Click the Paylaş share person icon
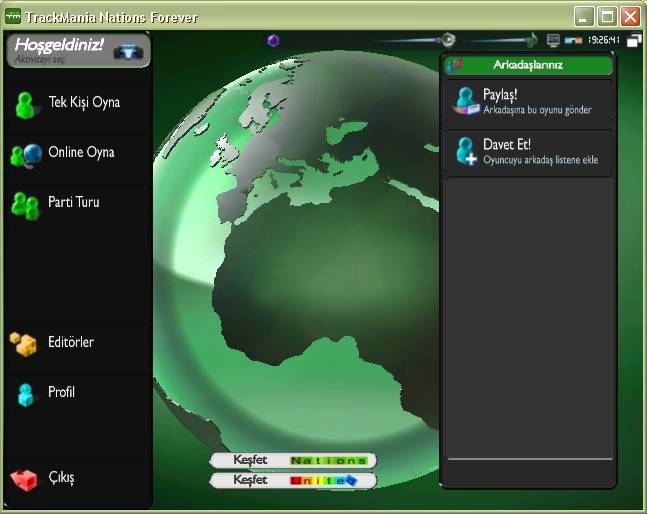647x514 pixels. [x=466, y=101]
